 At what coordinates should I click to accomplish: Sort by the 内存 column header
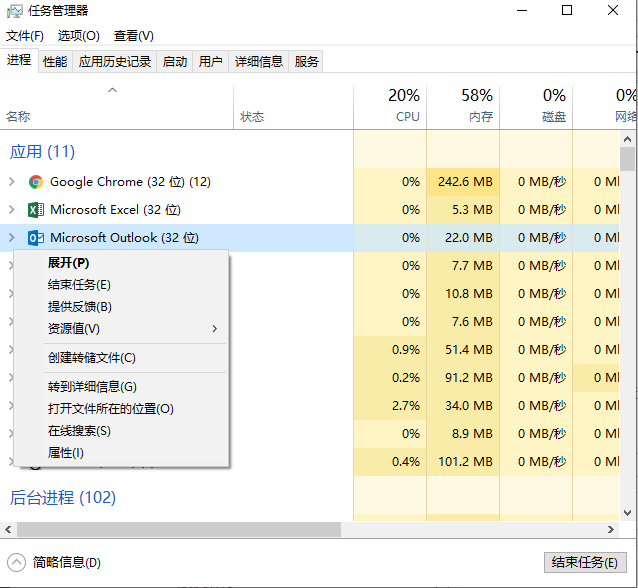[x=463, y=108]
